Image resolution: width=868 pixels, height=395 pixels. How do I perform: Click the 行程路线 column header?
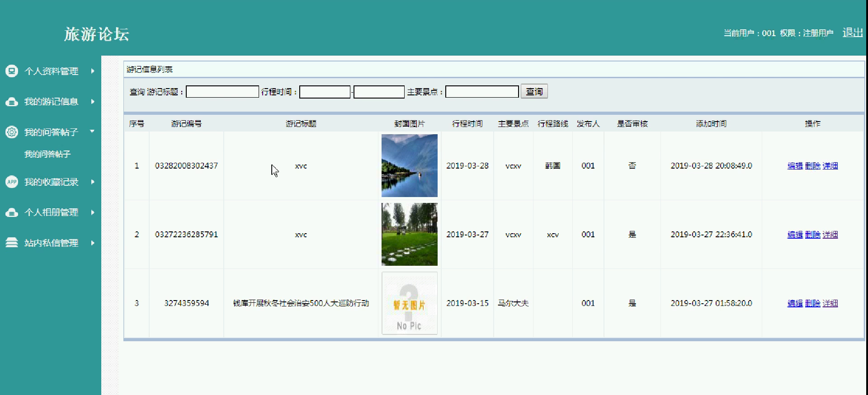[553, 123]
